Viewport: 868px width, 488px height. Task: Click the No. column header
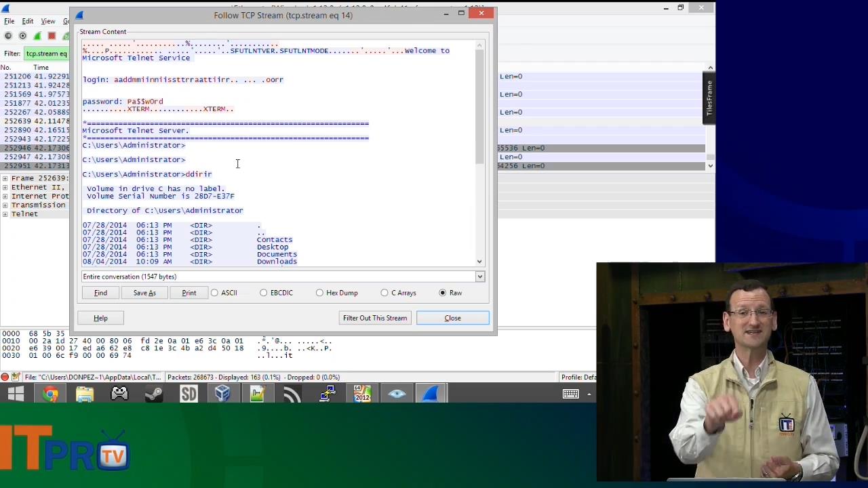tap(5, 67)
